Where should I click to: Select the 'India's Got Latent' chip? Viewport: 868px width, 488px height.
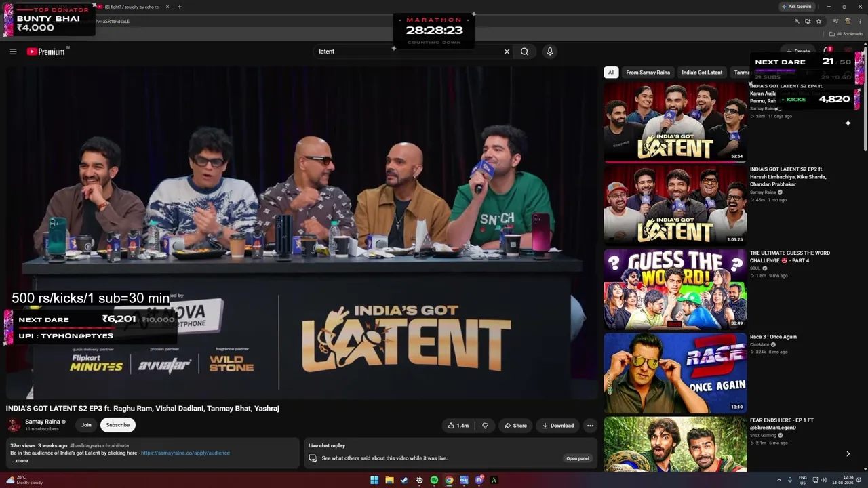(702, 73)
